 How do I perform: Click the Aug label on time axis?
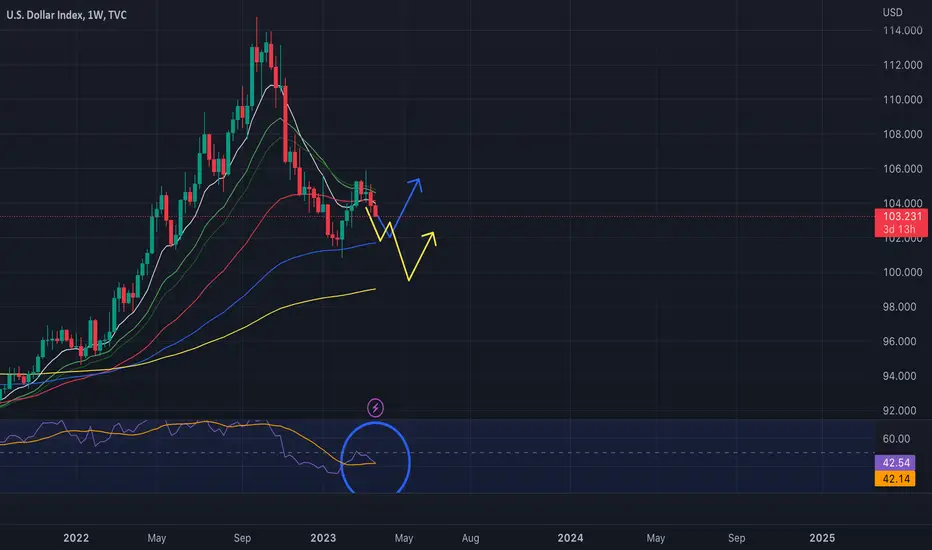pos(471,538)
